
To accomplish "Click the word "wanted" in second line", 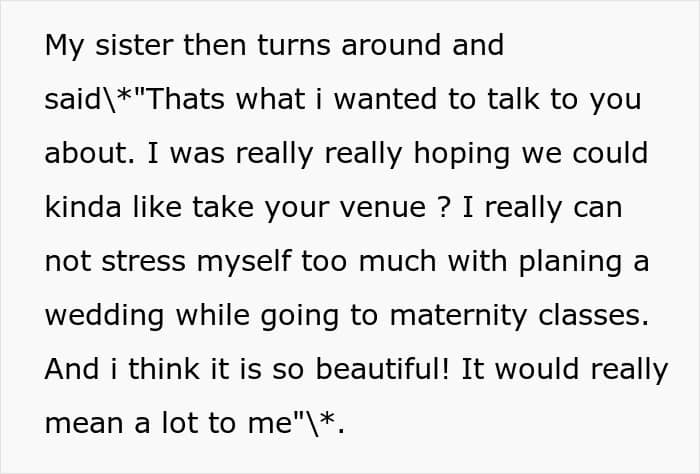I will [385, 99].
